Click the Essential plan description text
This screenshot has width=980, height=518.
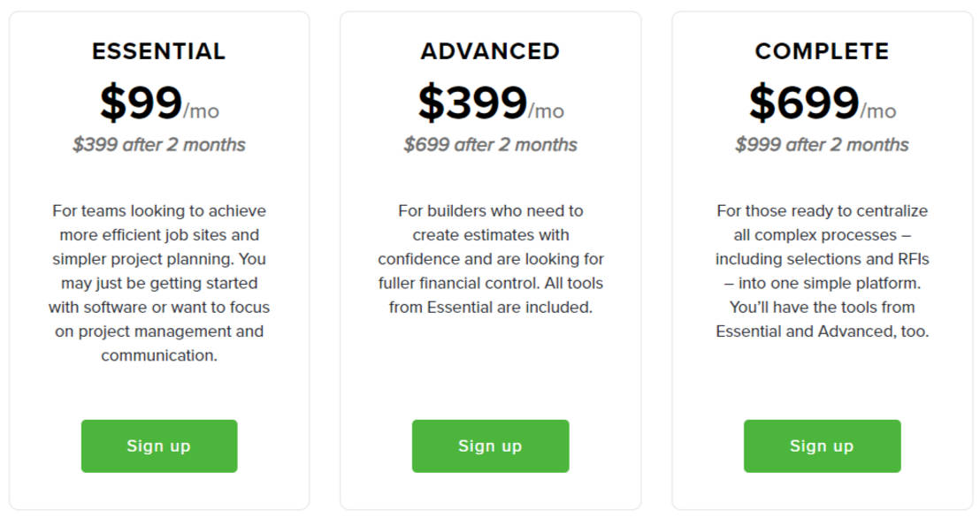tap(158, 283)
